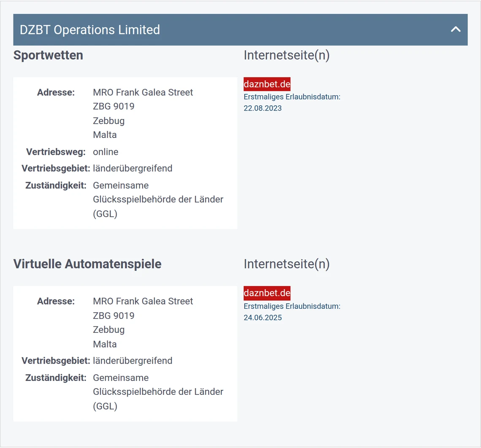
Task: Collapse the DZBT Operations Limited panel chevron
Action: click(x=456, y=30)
